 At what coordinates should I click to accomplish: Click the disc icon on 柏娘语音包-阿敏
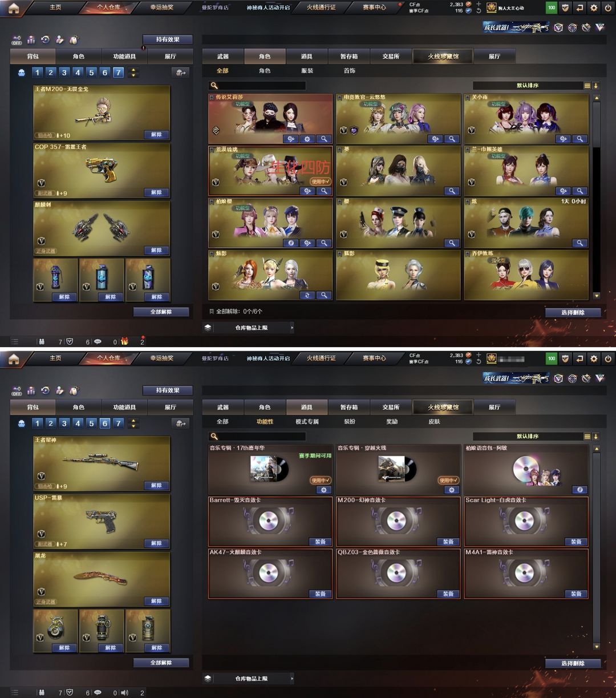click(579, 490)
